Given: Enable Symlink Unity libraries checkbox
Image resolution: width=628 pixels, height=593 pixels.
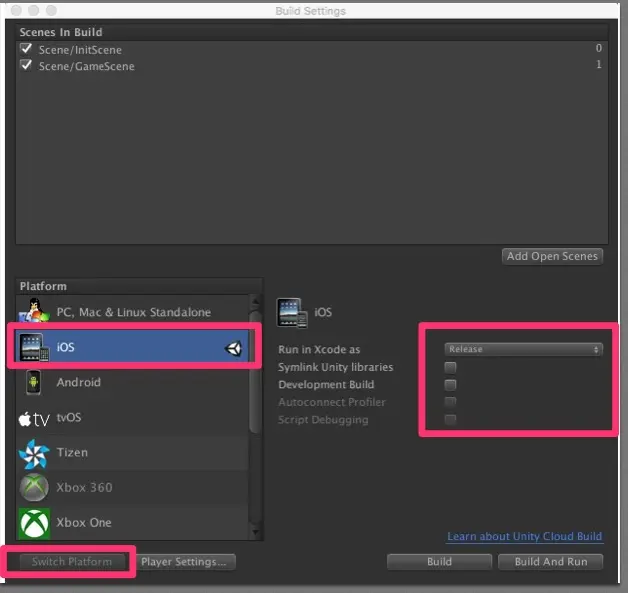Looking at the screenshot, I should click(450, 367).
